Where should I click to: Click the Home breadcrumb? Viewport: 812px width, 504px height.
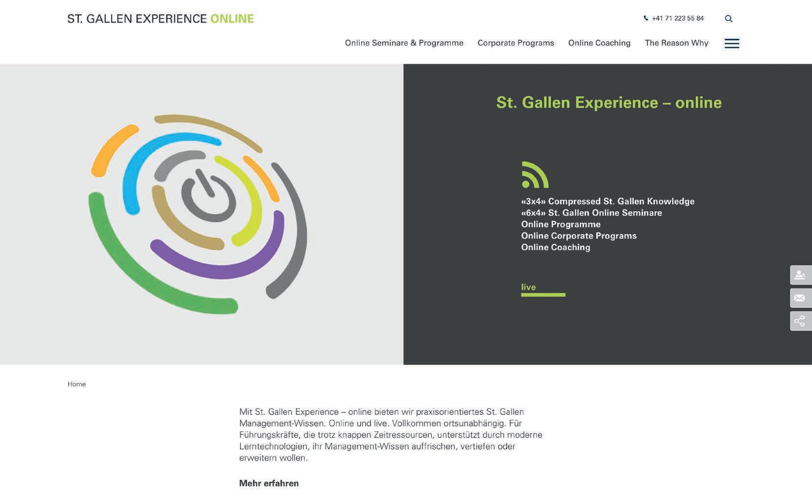click(x=77, y=384)
